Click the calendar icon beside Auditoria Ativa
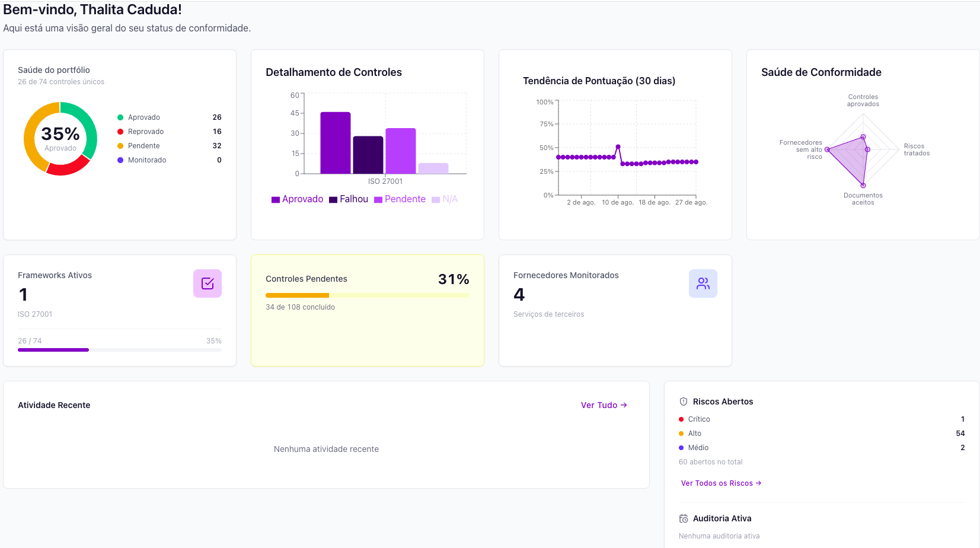 (x=684, y=518)
